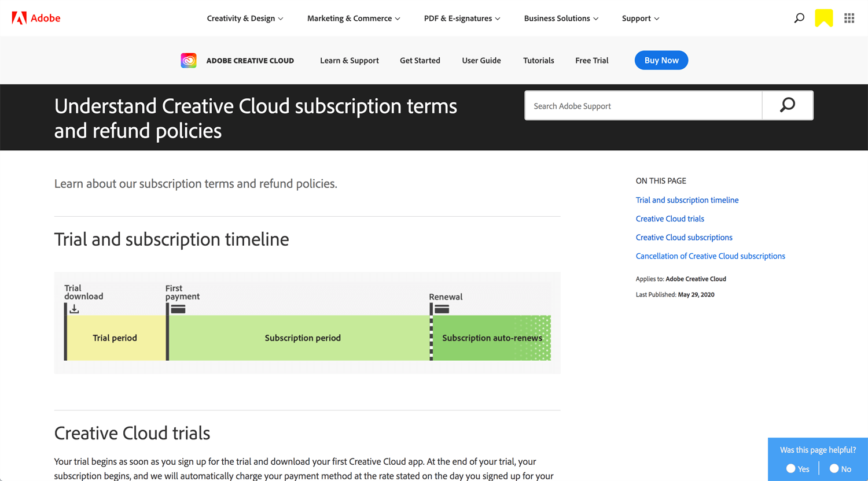Screen dimensions: 868x481
Task: Open the search magnifier in the top navigation
Action: (799, 18)
